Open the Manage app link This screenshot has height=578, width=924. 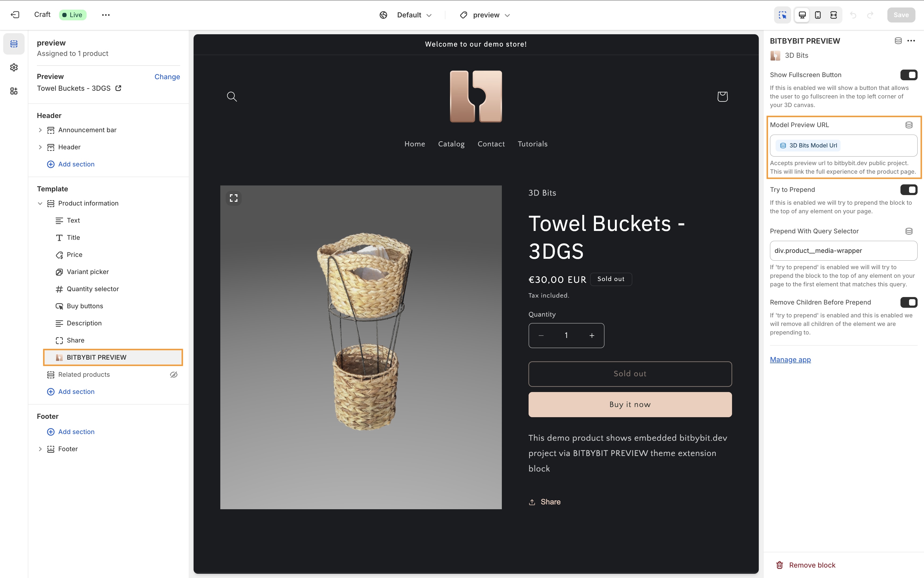coord(790,359)
